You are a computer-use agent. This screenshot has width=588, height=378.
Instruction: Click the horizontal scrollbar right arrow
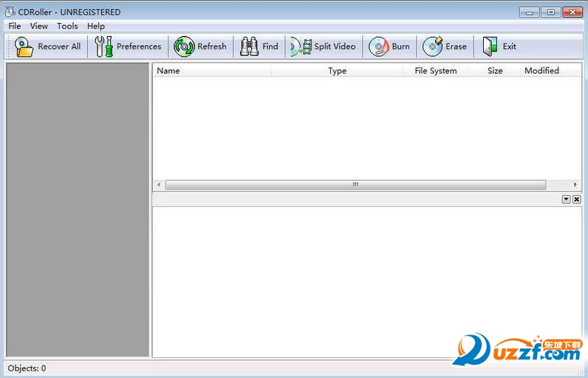click(575, 185)
